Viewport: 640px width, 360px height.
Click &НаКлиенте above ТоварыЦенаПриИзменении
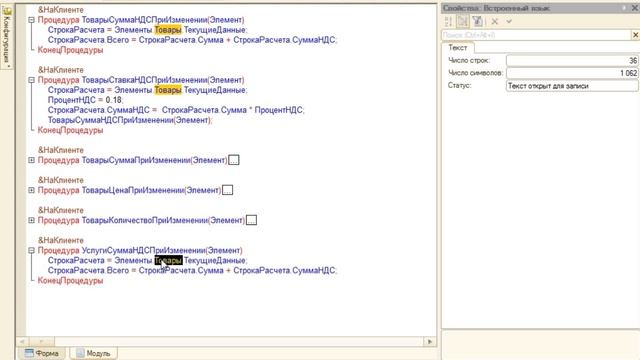pyautogui.click(x=61, y=180)
